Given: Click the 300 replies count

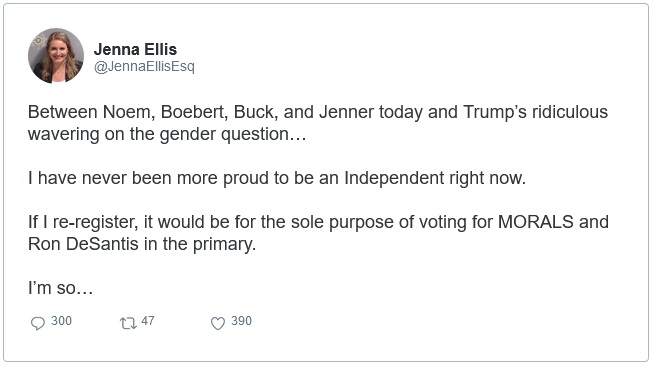Looking at the screenshot, I should point(61,321).
